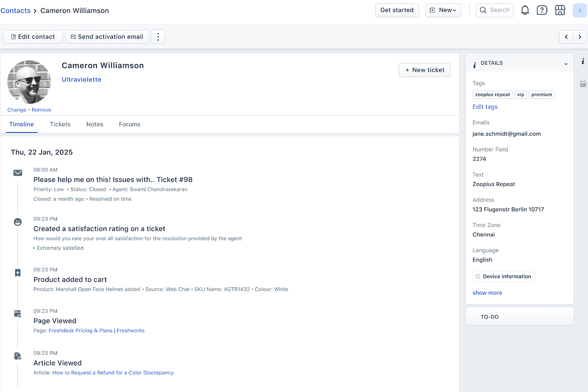Click the Search input field
Screen dimensions: 588x392
[494, 10]
